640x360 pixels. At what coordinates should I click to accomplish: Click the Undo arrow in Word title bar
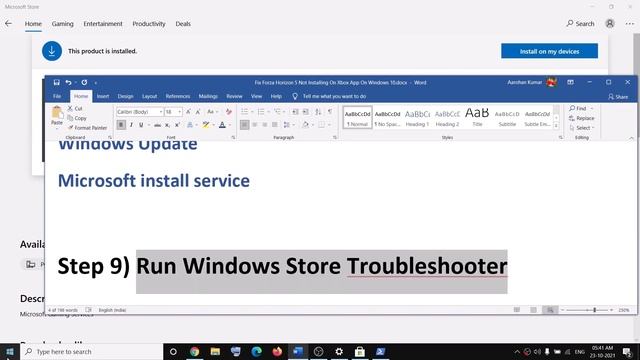tap(68, 82)
